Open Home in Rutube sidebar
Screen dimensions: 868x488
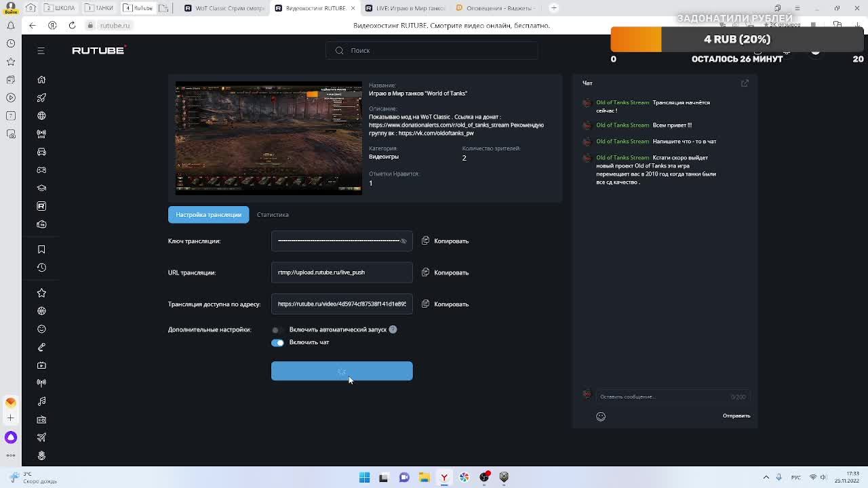point(41,79)
